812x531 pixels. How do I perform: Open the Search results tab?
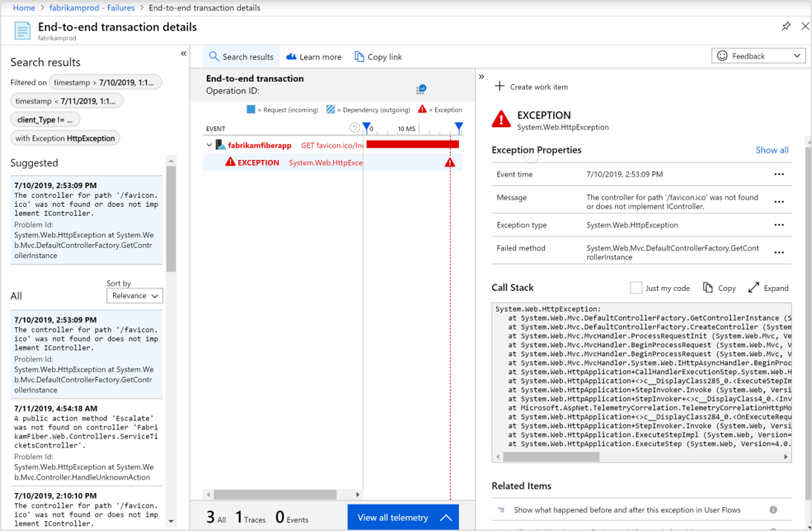pos(242,57)
